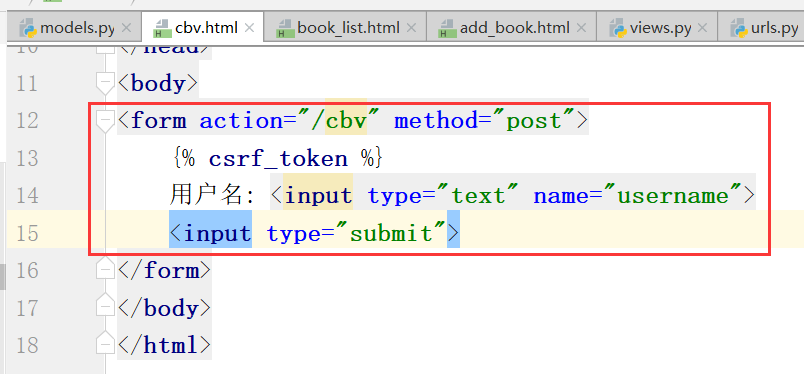Screen dimensions: 804x374
Task: Click the highlighted cbv text in form action
Action: 346,122
